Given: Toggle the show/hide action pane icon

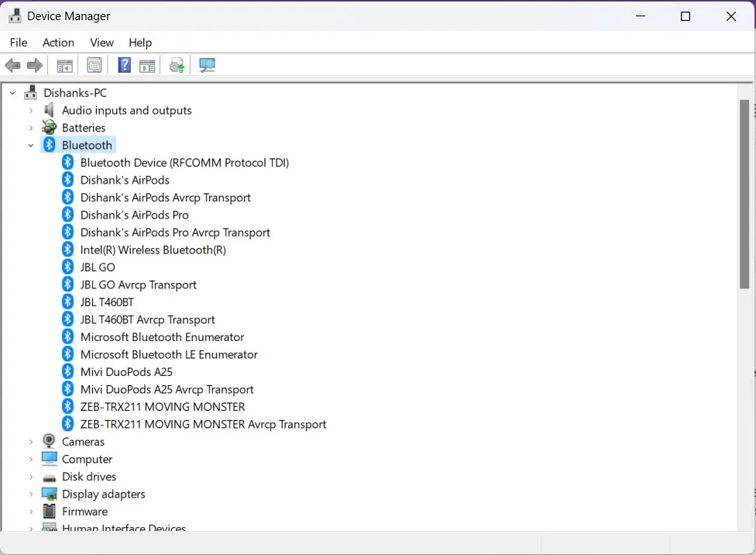Looking at the screenshot, I should [x=147, y=65].
